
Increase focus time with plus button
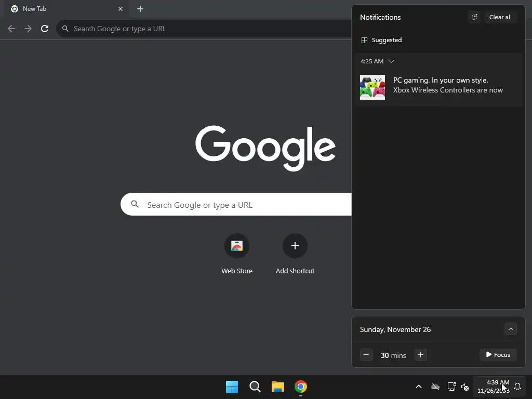420,355
